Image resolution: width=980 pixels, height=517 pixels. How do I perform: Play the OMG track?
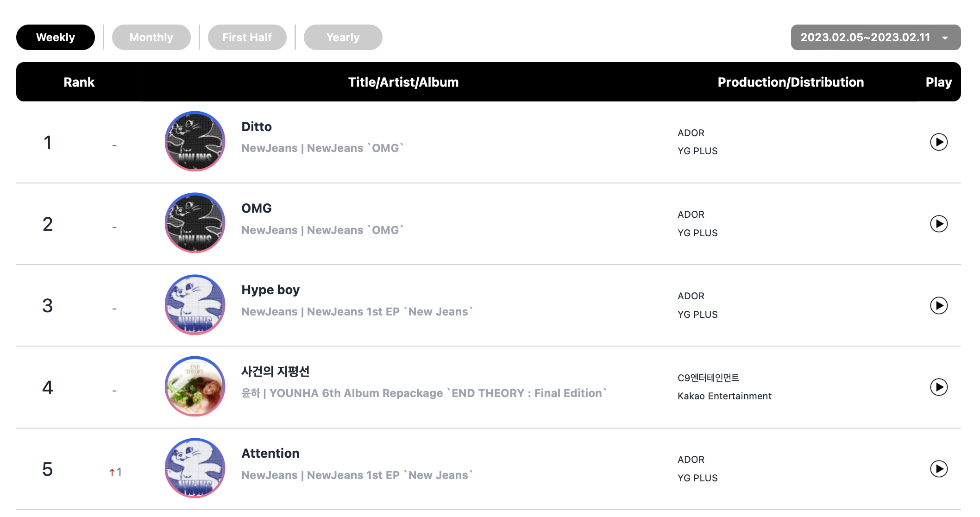939,224
